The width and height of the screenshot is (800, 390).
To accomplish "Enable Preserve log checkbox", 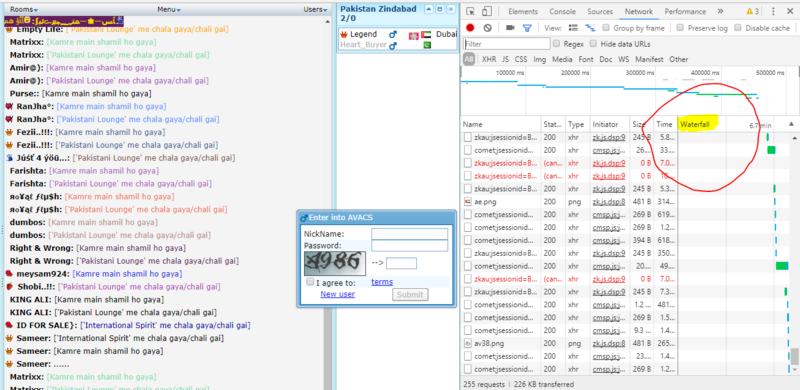I will (x=681, y=28).
